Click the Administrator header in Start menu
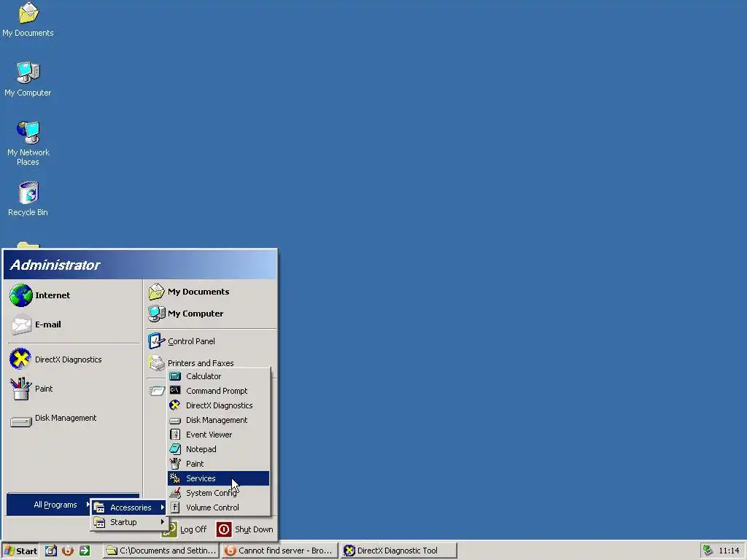Image resolution: width=747 pixels, height=560 pixels. coord(140,265)
